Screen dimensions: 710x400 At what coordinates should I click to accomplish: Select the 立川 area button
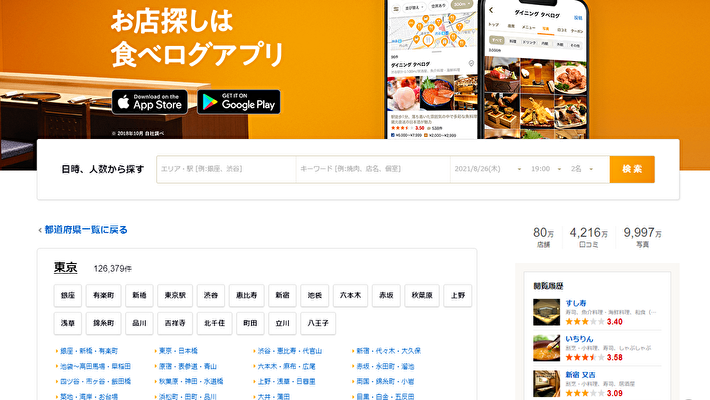282,323
